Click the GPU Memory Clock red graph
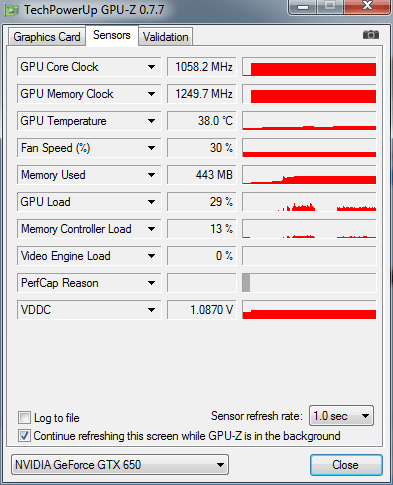Viewport: 393px width, 485px height. click(309, 94)
